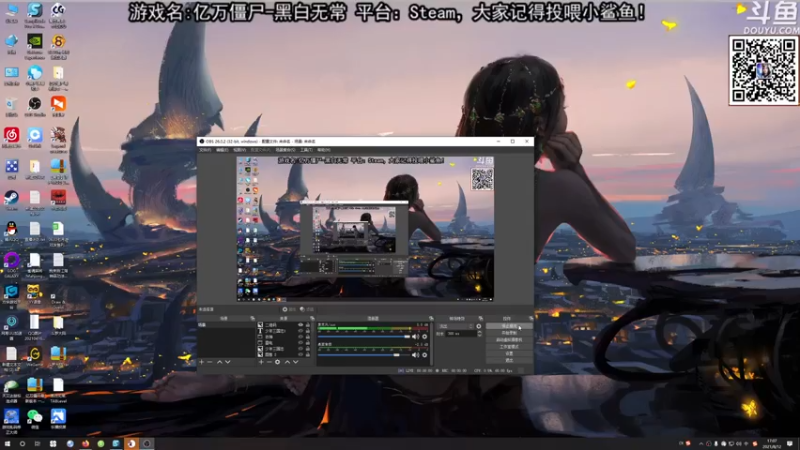Move source up in the Sources toolbar
The width and height of the screenshot is (800, 450).
(287, 362)
